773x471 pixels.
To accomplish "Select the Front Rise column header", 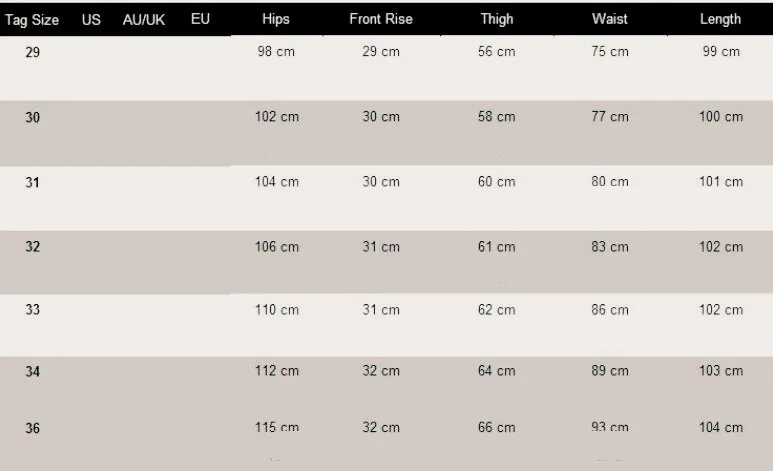I will tap(381, 19).
